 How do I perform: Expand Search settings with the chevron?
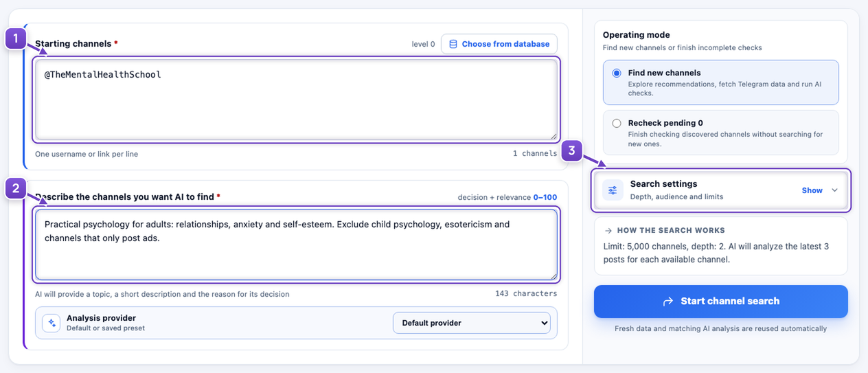click(834, 190)
